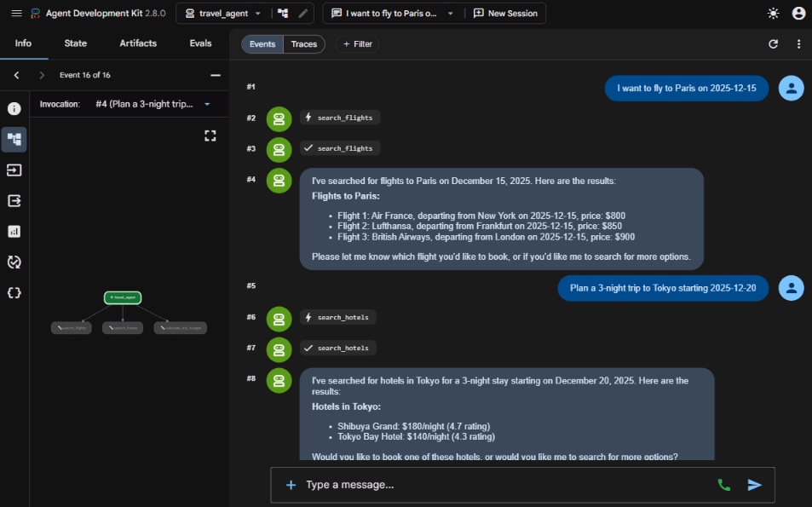Click the agent avatar for event #8
Viewport: 812px width, 507px height.
coord(279,381)
